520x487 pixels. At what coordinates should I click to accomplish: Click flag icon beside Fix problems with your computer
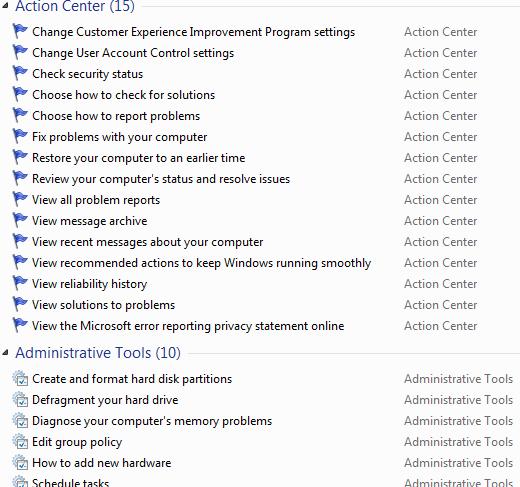click(20, 136)
